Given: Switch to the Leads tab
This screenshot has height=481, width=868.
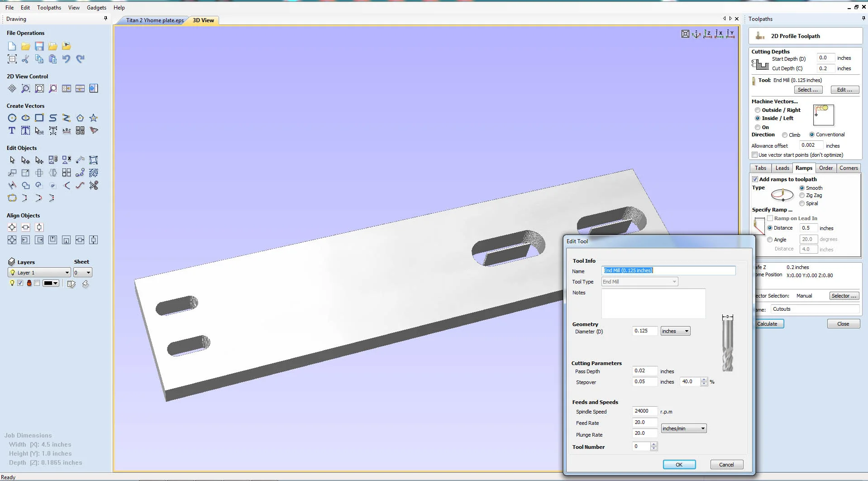Looking at the screenshot, I should 782,168.
